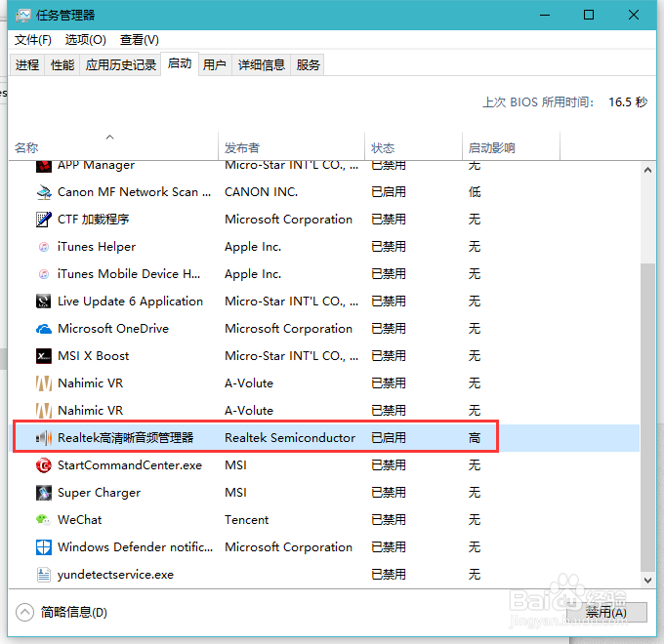
Task: Click the WeChat icon
Action: [x=44, y=520]
